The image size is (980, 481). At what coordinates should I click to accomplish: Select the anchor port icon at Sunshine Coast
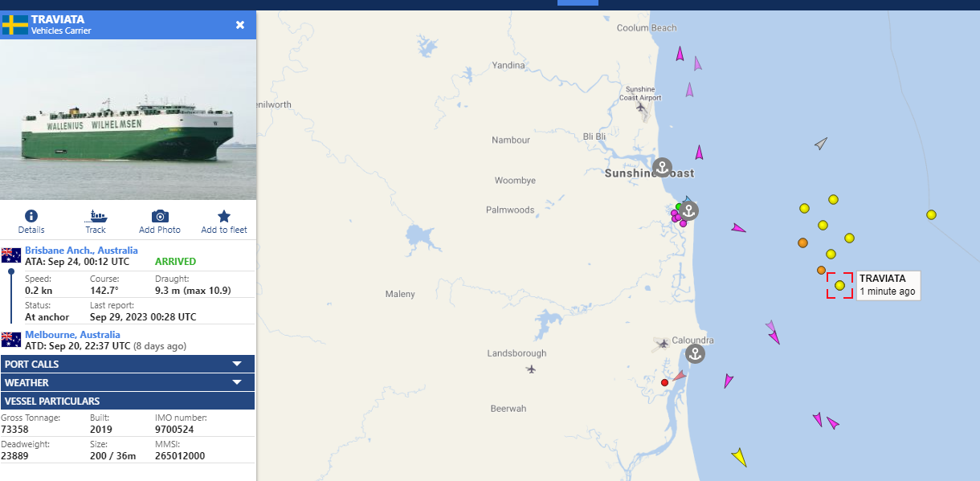(661, 168)
